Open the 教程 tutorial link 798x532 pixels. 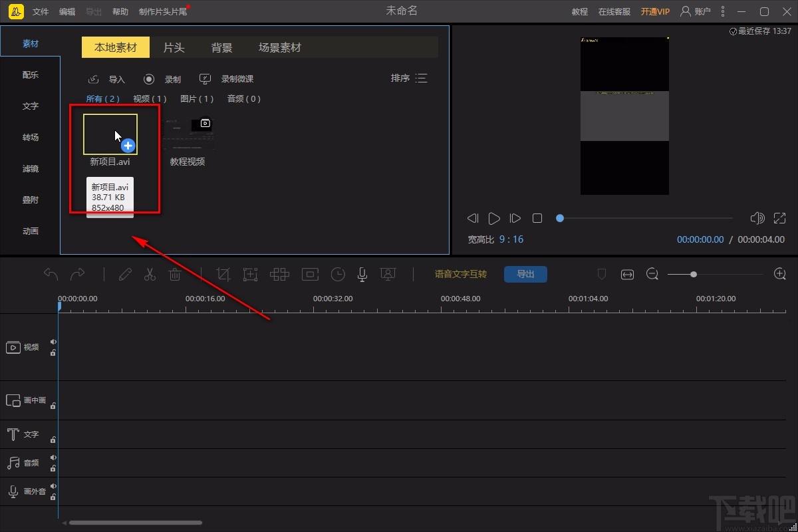(580, 12)
